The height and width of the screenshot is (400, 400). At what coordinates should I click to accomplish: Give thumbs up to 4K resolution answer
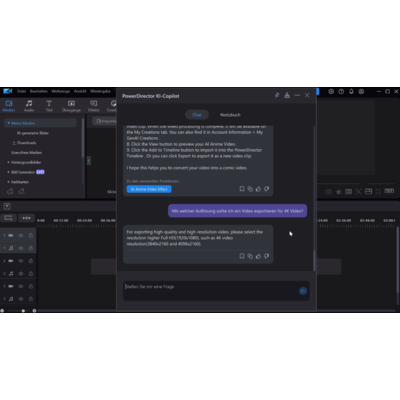click(x=258, y=256)
